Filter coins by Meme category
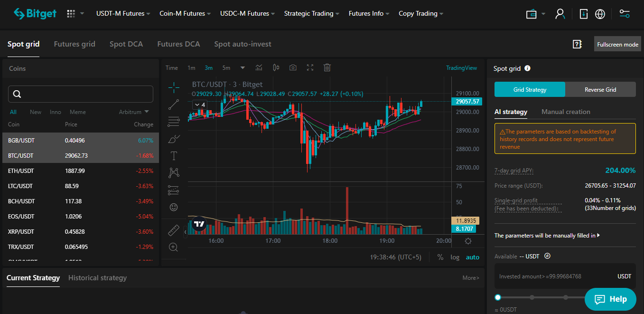The width and height of the screenshot is (644, 314). click(x=78, y=112)
